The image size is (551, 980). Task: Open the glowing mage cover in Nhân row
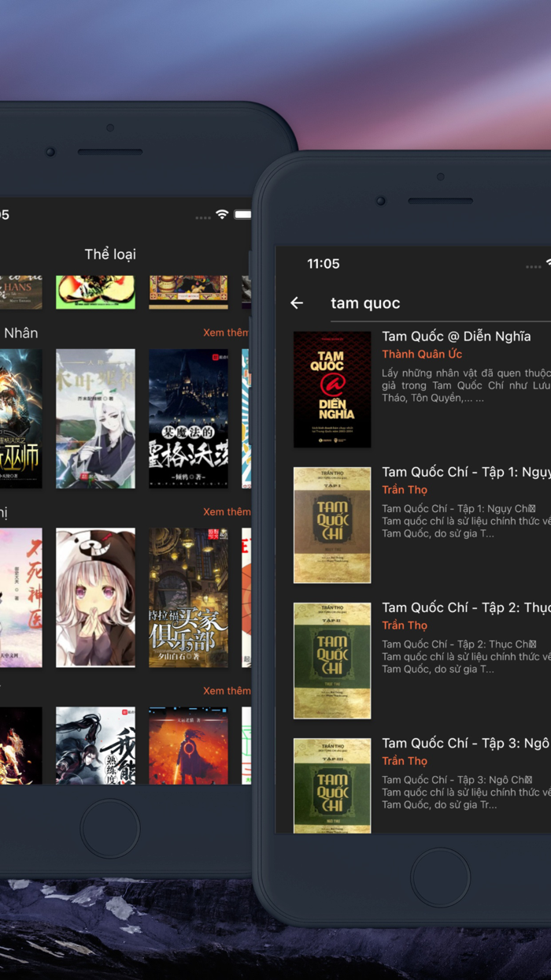[x=20, y=419]
